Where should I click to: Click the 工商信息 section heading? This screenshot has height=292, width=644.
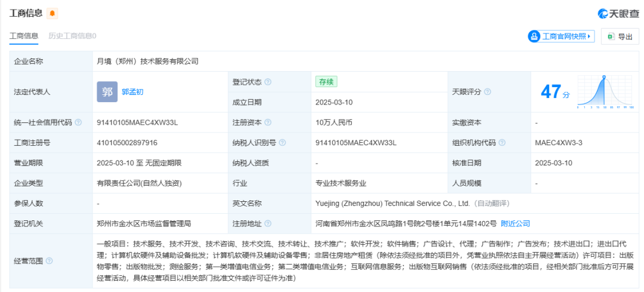tap(26, 13)
